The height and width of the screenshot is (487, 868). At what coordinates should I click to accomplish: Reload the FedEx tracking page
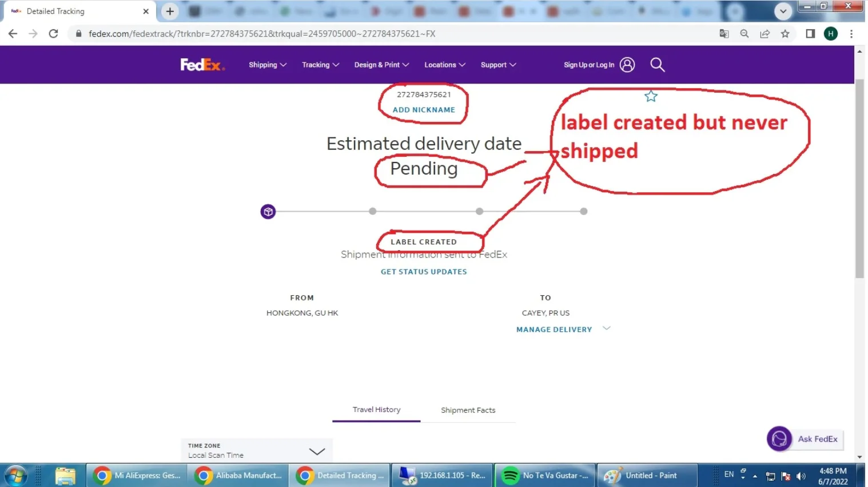click(x=54, y=34)
